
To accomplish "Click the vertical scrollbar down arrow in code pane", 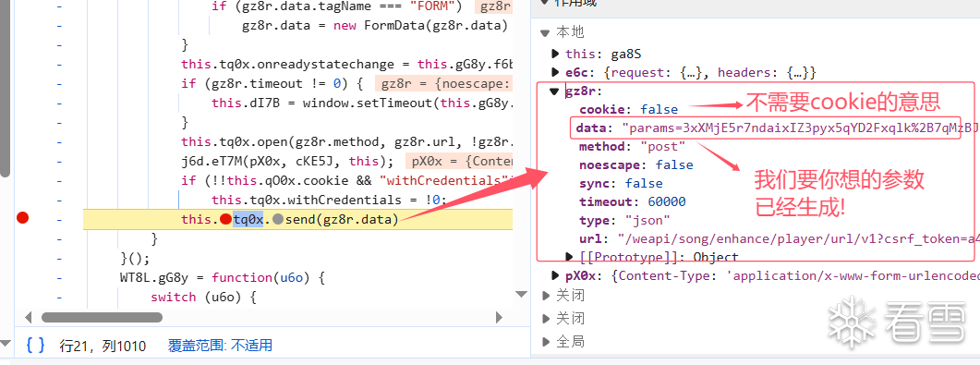I will [522, 294].
